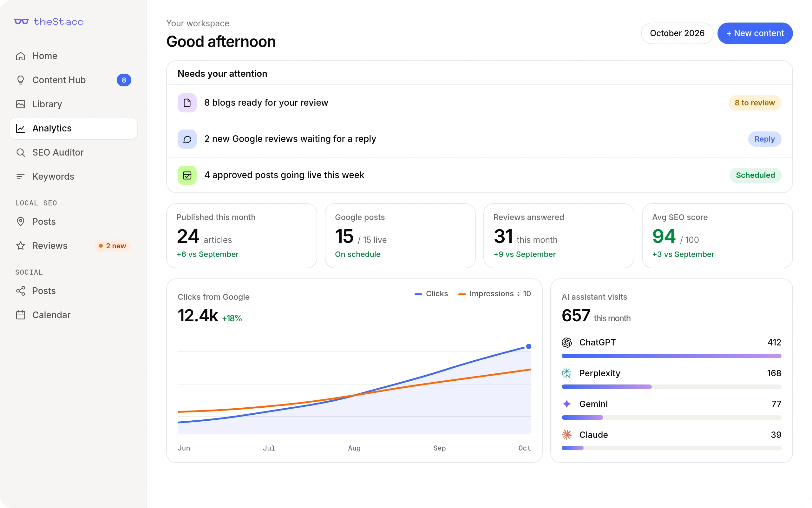
Task: Click the 8 to review pill
Action: click(x=755, y=103)
